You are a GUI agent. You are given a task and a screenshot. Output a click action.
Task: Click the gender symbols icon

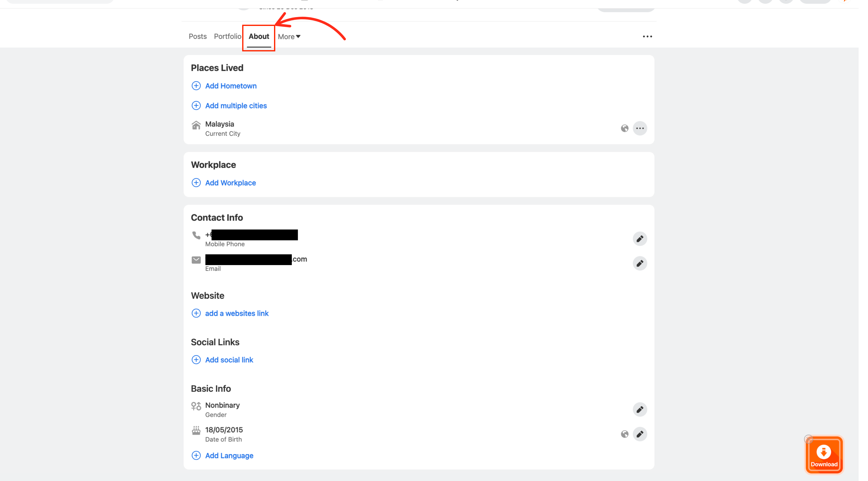tap(196, 406)
